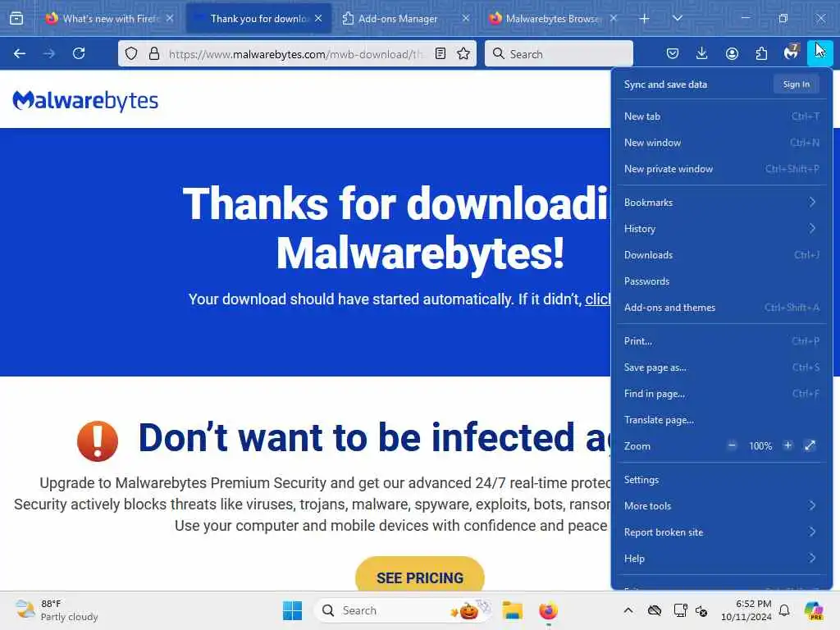Viewport: 840px width, 630px height.
Task: Reload the current page
Action: 79,53
